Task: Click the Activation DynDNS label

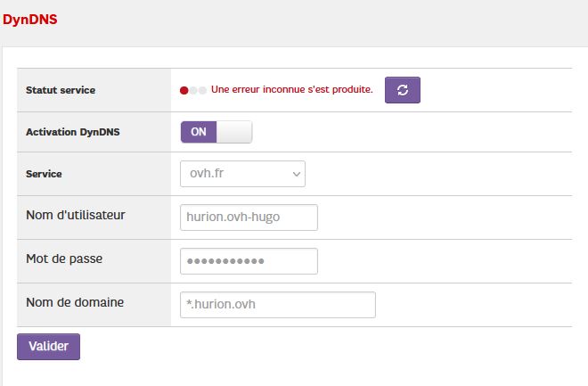Action: 73,132
